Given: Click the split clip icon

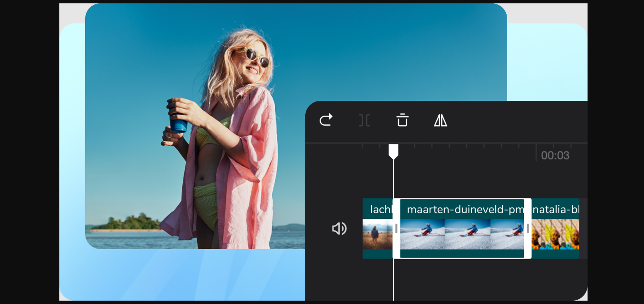Looking at the screenshot, I should click(x=364, y=120).
